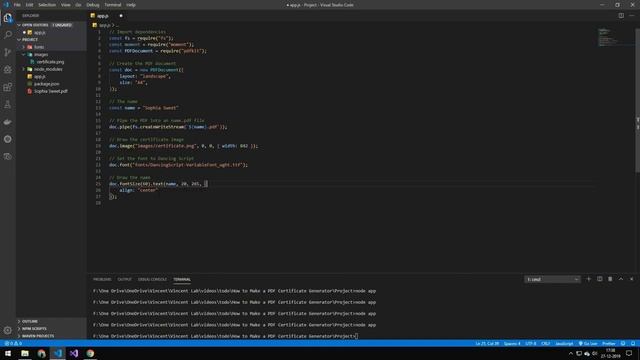Open the View menu
Viewport: 640px width, 360px height.
(66, 5)
